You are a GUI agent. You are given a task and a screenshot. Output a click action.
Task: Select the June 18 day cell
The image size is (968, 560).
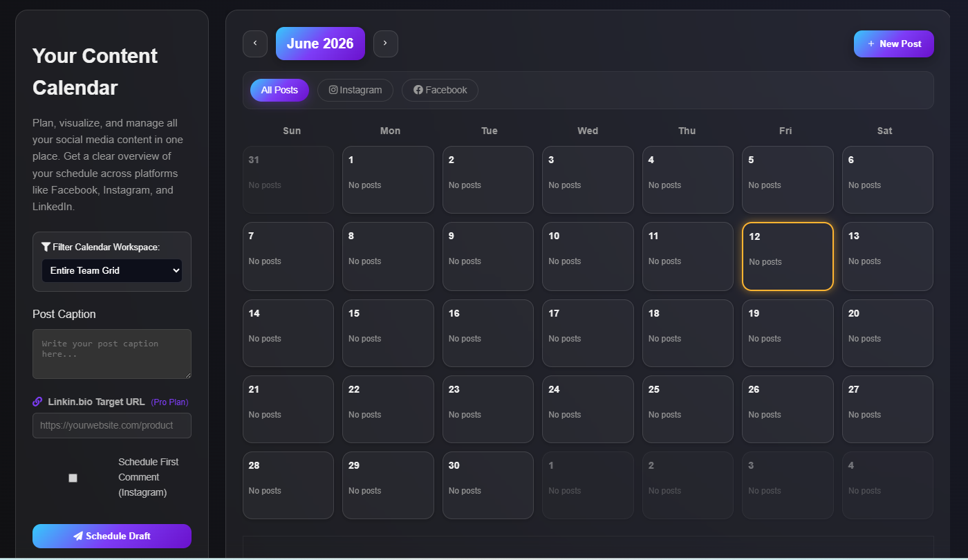click(x=688, y=333)
